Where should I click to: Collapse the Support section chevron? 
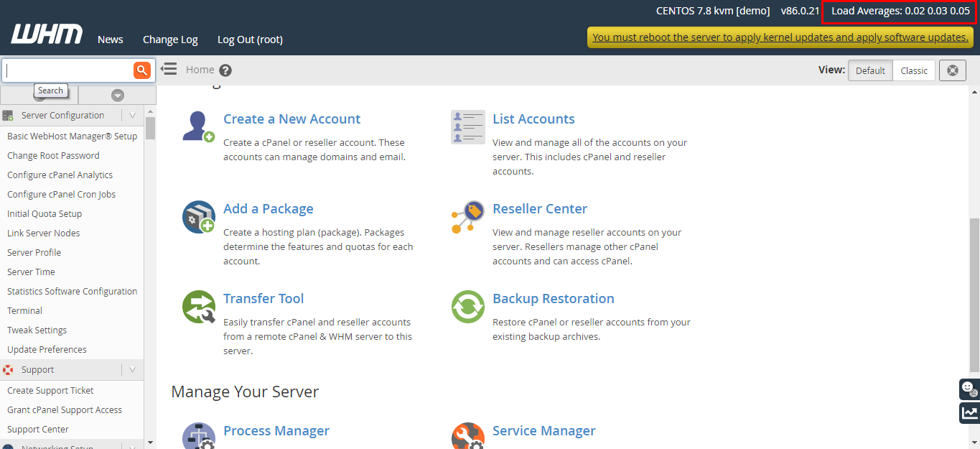pyautogui.click(x=132, y=369)
